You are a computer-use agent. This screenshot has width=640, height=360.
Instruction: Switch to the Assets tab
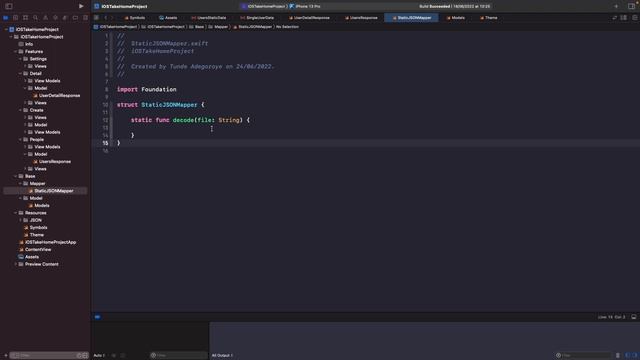pos(168,18)
